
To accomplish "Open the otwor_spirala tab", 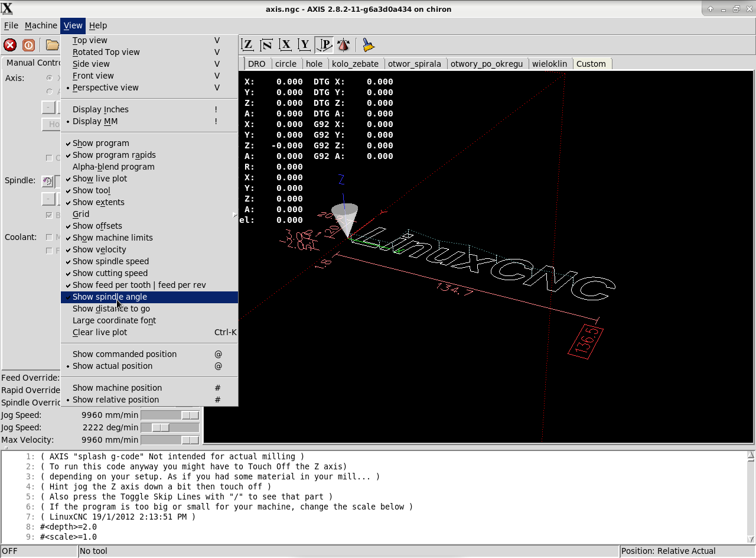I will pos(414,64).
